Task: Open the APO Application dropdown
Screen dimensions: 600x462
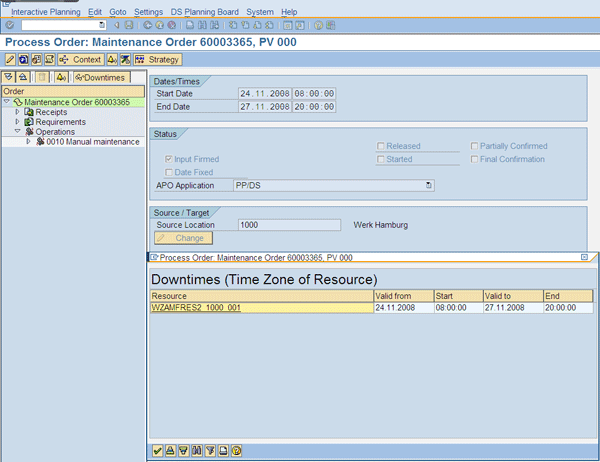Action: point(428,186)
